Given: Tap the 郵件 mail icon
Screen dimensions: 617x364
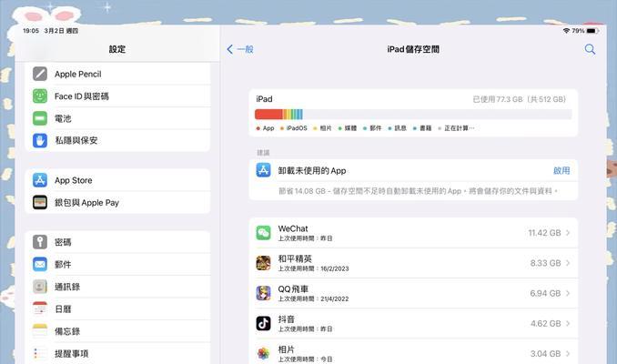Looking at the screenshot, I should pos(40,265).
